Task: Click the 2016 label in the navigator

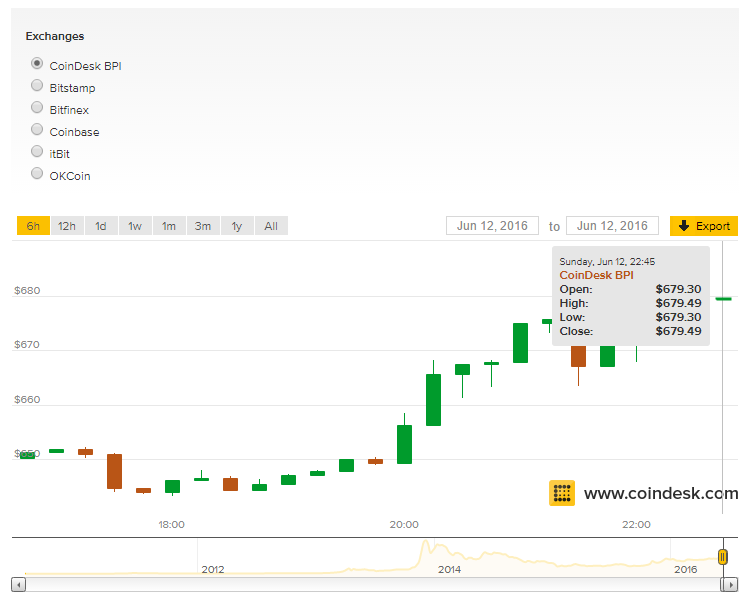Action: point(686,570)
